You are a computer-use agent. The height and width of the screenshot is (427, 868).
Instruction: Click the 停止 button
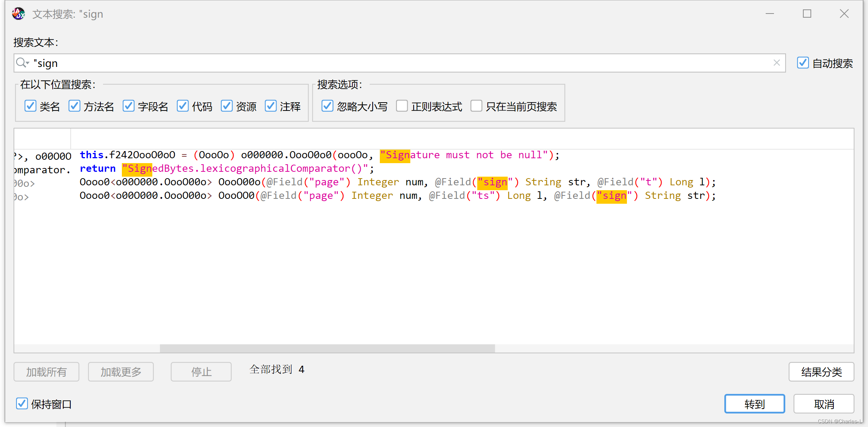coord(201,372)
